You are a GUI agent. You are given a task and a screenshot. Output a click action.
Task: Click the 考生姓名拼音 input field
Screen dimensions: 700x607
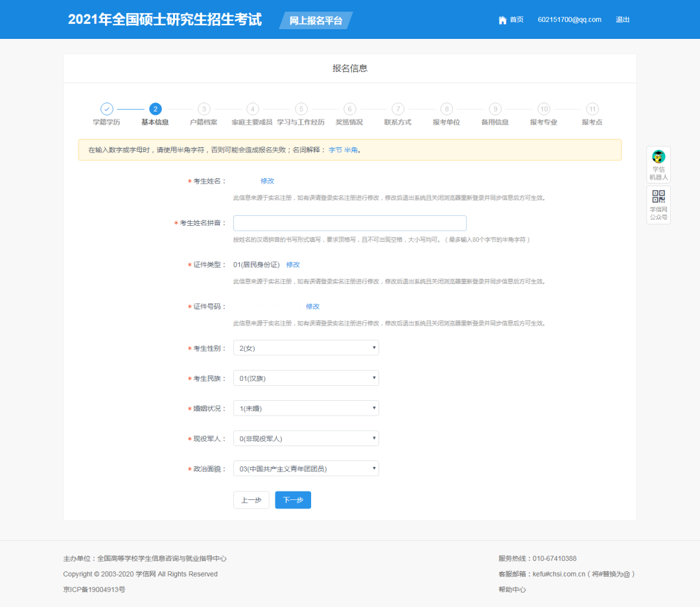350,222
